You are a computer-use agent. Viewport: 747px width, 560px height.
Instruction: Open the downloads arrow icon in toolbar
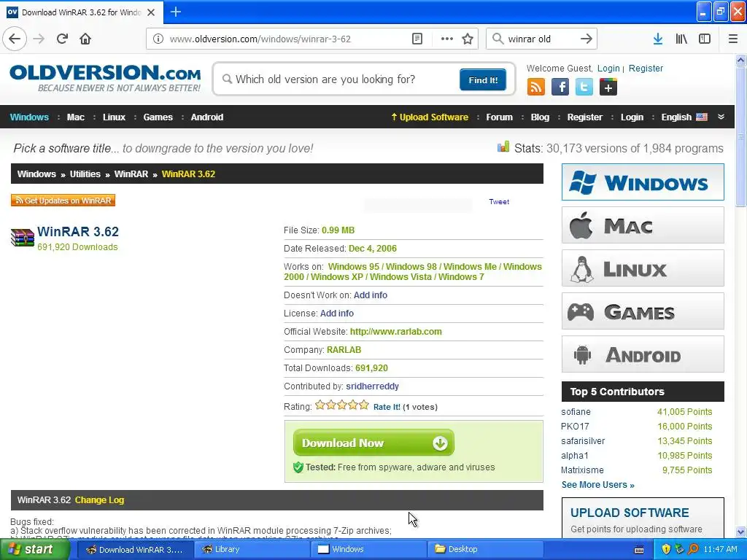pyautogui.click(x=657, y=39)
